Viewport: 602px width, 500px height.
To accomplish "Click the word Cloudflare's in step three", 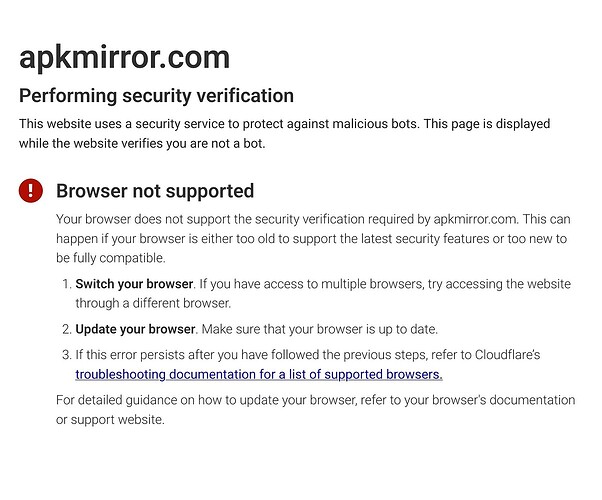I will tap(508, 354).
